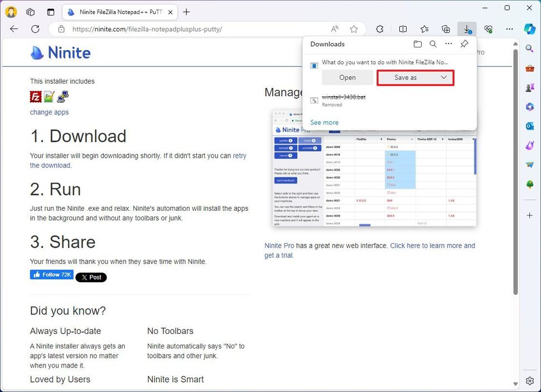Click the 'change apps' link

click(49, 112)
